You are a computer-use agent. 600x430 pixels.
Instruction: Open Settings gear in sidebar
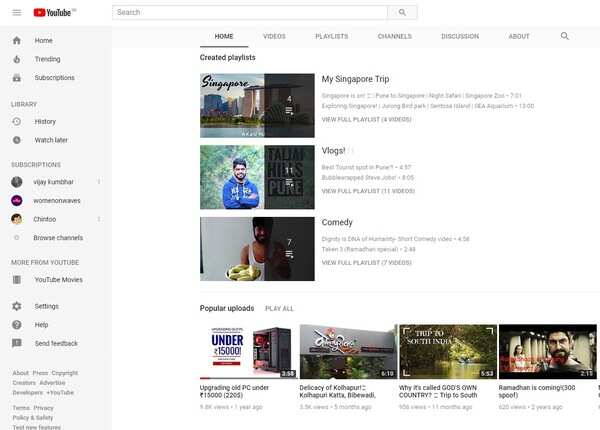(46, 306)
